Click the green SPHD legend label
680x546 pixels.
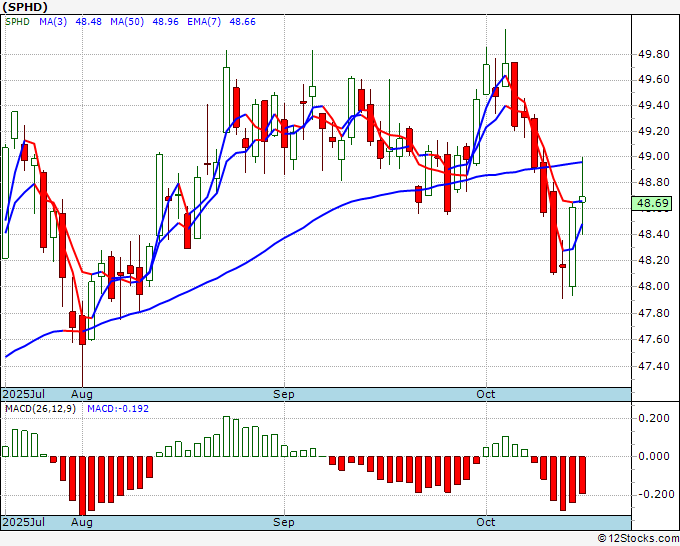17,22
